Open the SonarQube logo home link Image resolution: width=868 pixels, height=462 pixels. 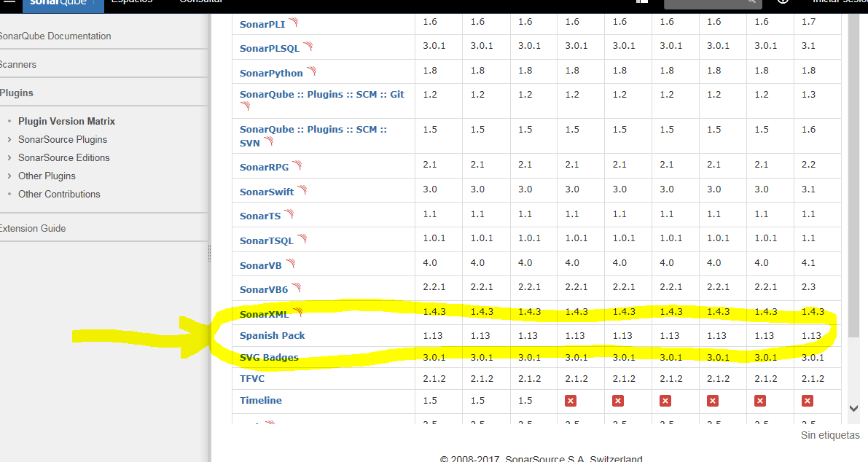click(x=63, y=3)
